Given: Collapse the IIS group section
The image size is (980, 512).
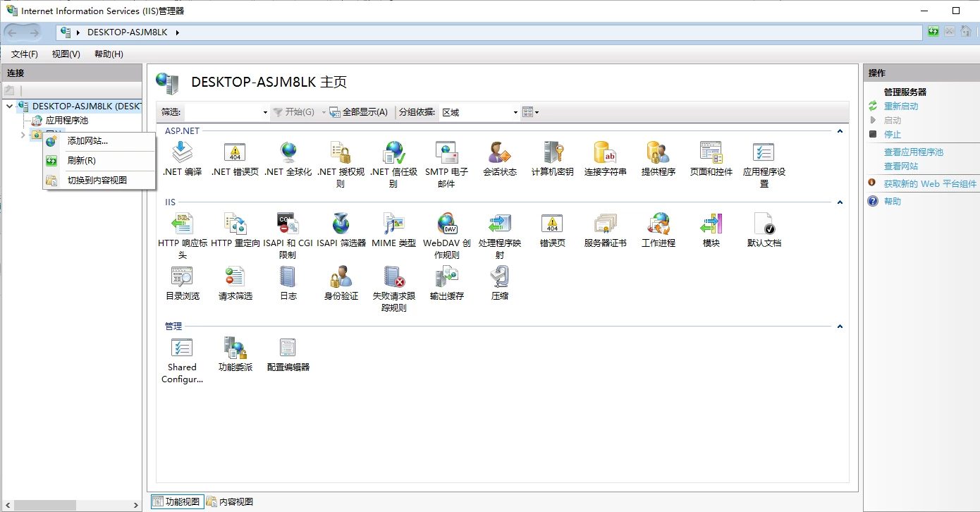Looking at the screenshot, I should [x=840, y=202].
